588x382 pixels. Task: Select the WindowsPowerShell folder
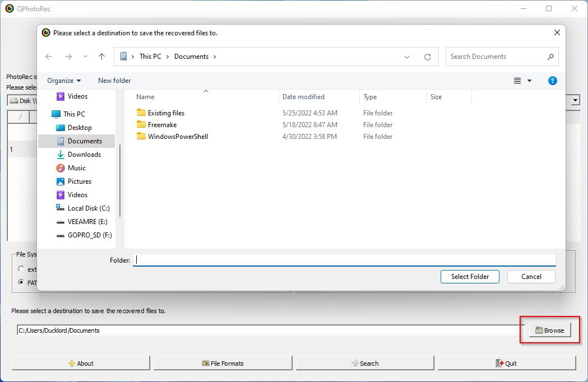coord(172,137)
